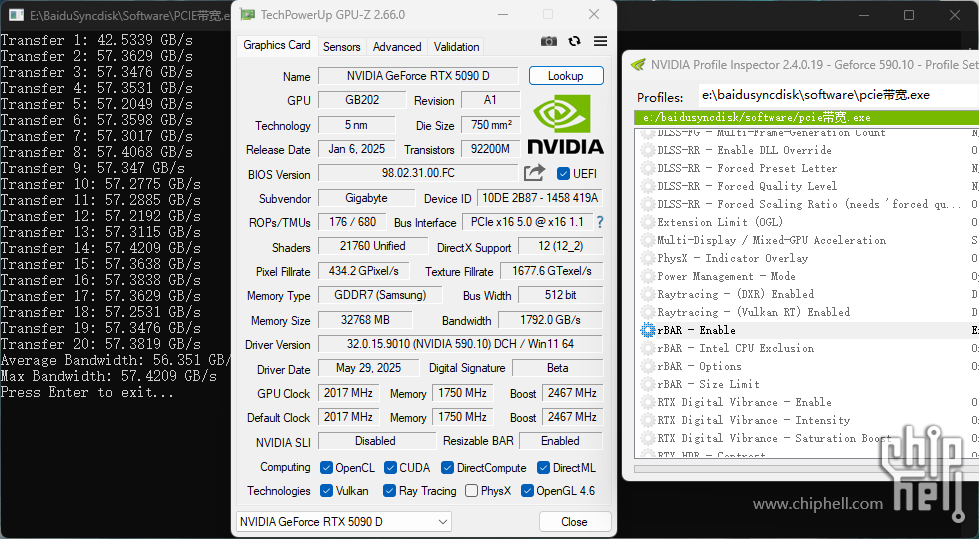Toggle the Vulkan checkbox
This screenshot has height=539, width=979.
click(x=326, y=490)
